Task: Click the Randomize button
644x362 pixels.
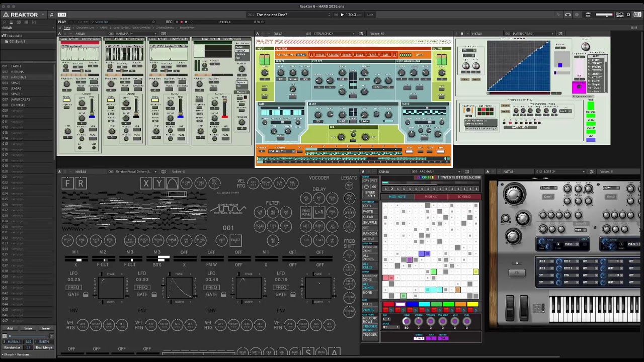Action: (12, 347)
